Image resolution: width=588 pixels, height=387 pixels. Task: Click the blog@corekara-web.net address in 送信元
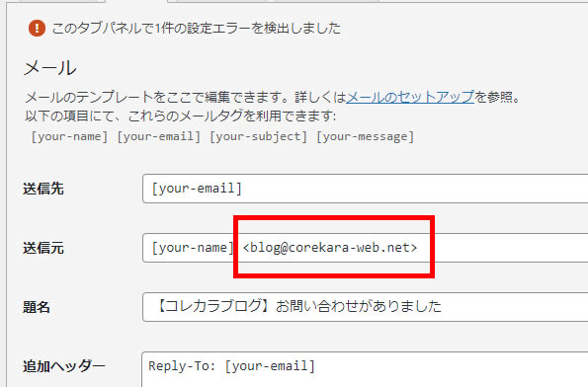pyautogui.click(x=330, y=248)
